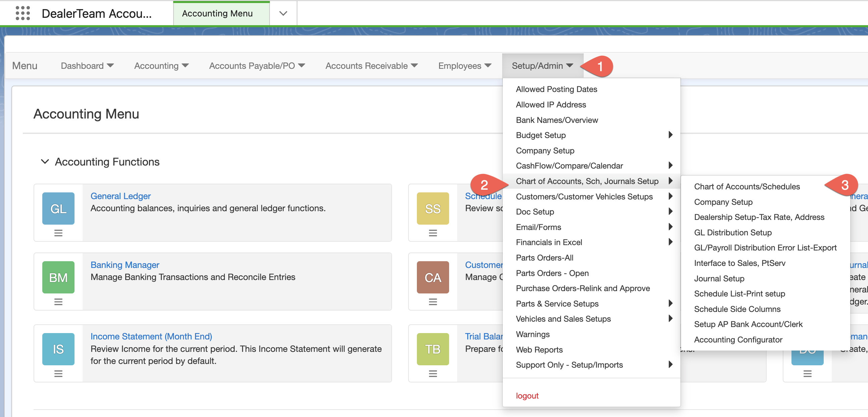This screenshot has width=868, height=417.
Task: Click the IS Income Statement tile icon
Action: click(x=58, y=349)
